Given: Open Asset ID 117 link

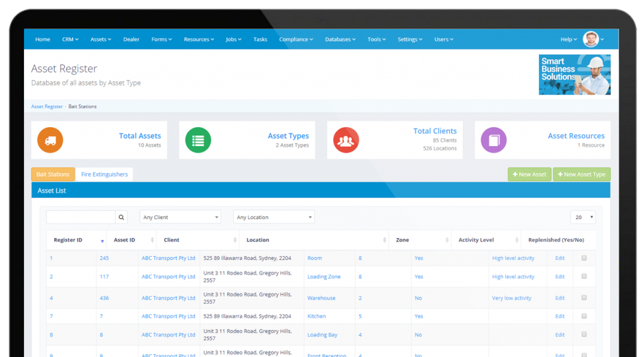Looking at the screenshot, I should click(104, 277).
